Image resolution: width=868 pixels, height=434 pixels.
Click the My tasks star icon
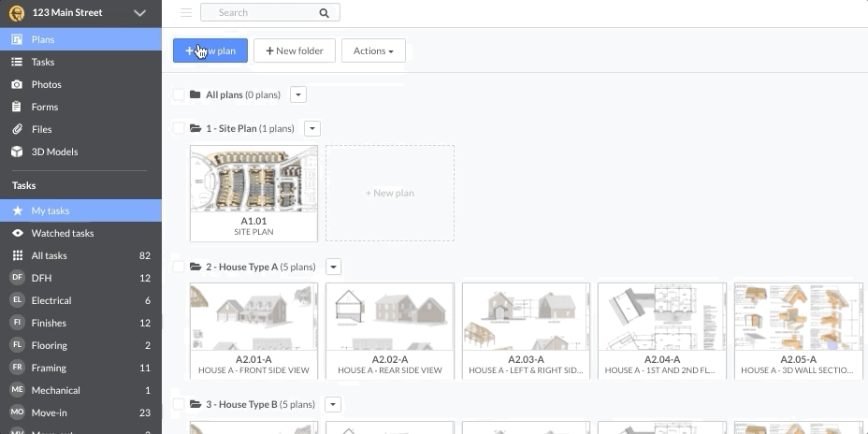18,210
